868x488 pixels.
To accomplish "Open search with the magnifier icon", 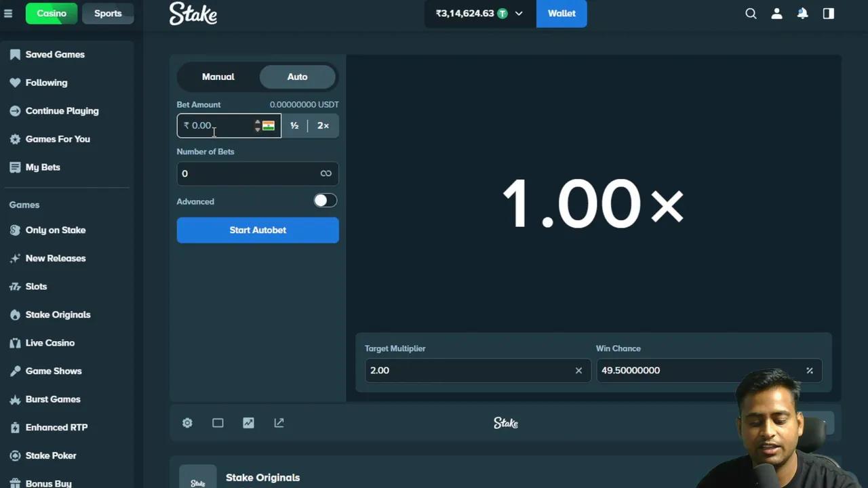I will (x=751, y=14).
